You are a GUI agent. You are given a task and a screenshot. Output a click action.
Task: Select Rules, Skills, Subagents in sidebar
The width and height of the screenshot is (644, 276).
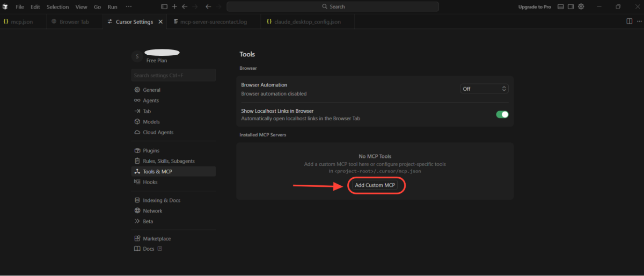(169, 161)
